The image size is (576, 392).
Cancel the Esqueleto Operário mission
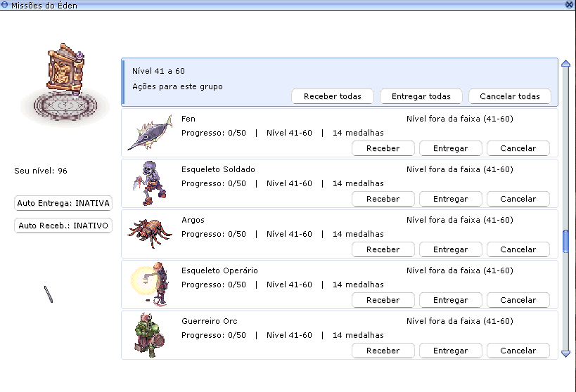[x=518, y=300]
